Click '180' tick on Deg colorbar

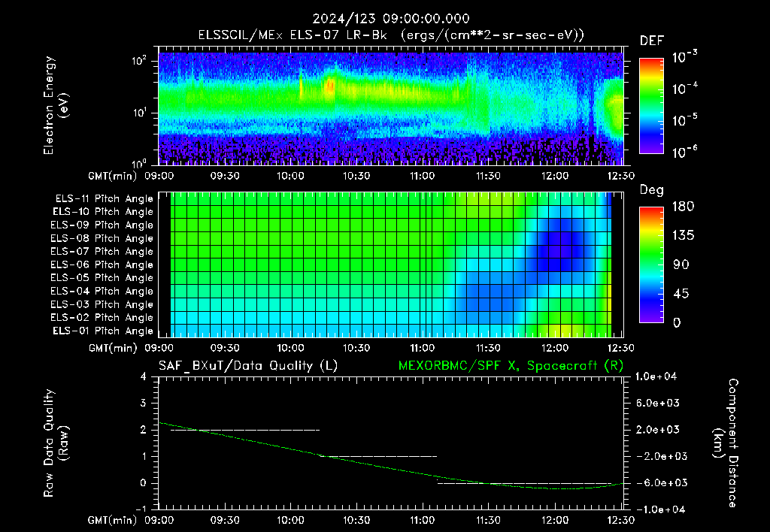click(x=683, y=206)
